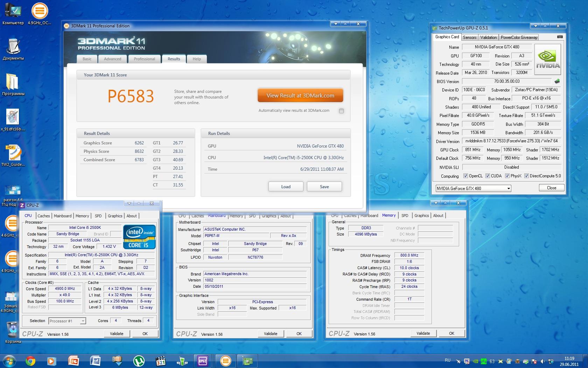588x368 pixels.
Task: Click the Multiplier x 49.0 value
Action: click(65, 295)
